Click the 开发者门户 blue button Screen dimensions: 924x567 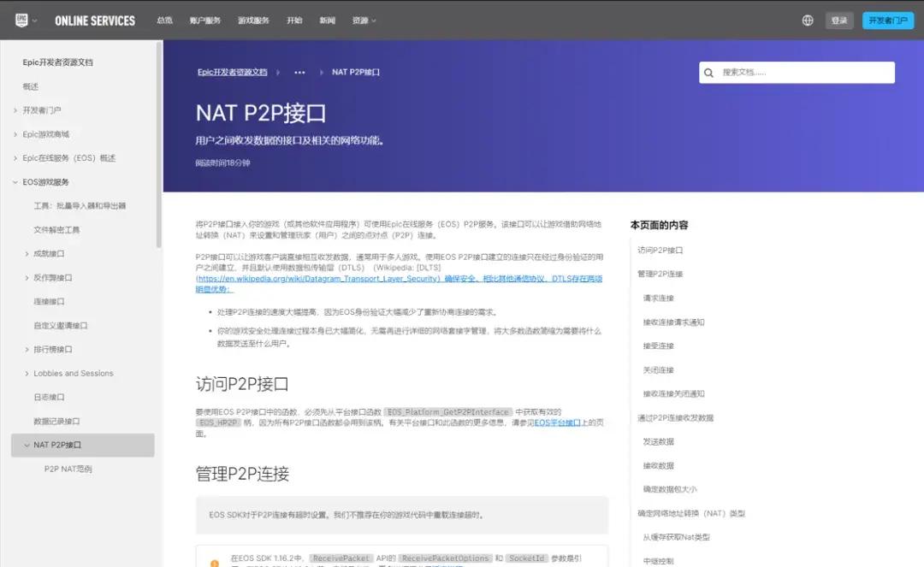pyautogui.click(x=888, y=21)
